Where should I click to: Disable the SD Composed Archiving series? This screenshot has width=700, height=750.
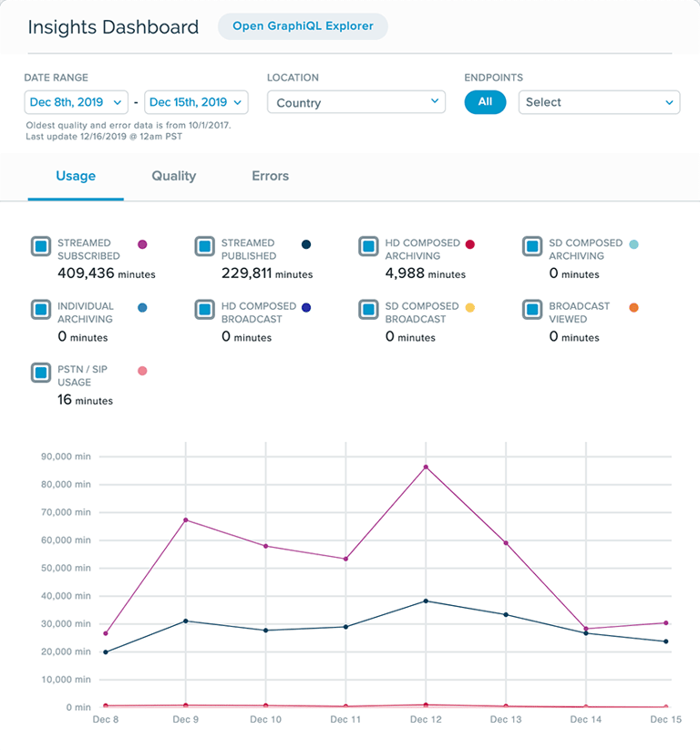(532, 246)
